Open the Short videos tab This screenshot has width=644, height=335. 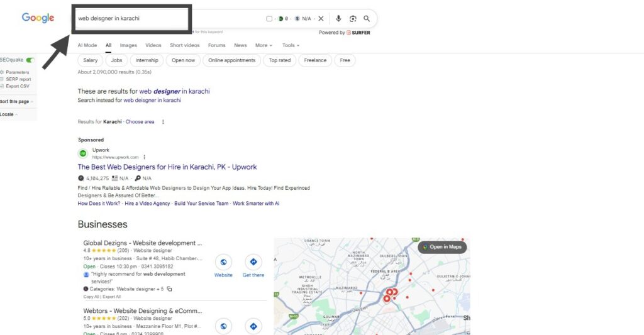point(184,45)
